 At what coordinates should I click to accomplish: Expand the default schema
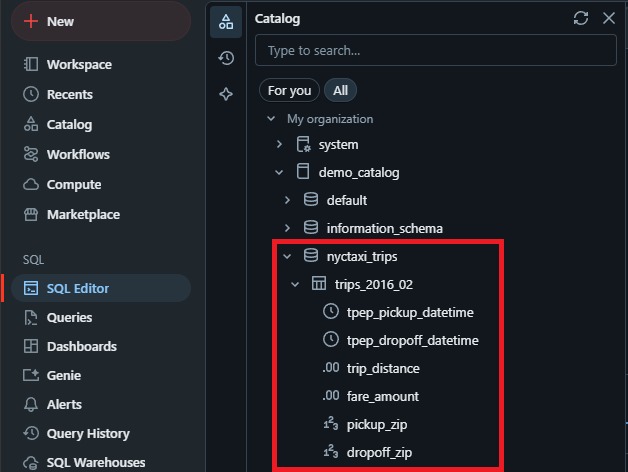tap(287, 200)
